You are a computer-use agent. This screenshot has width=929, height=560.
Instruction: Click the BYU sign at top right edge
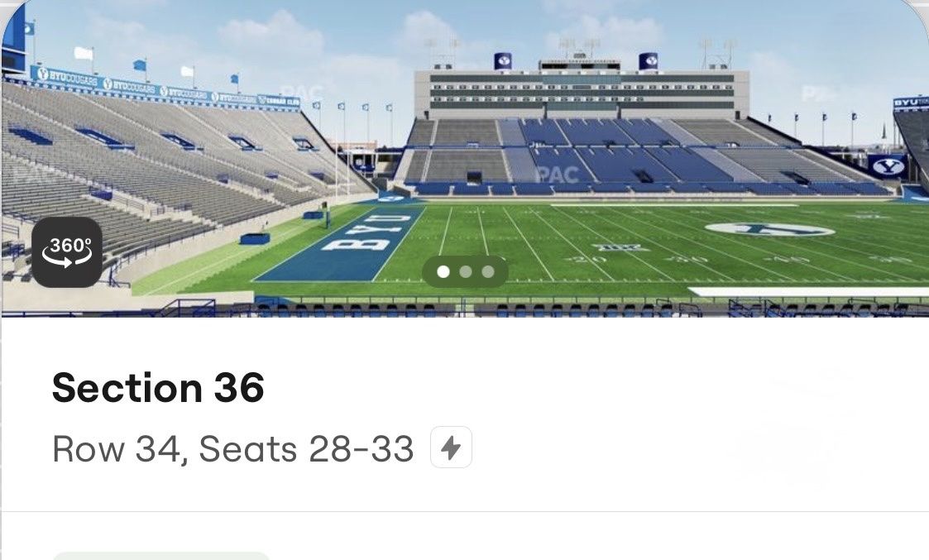[911, 103]
